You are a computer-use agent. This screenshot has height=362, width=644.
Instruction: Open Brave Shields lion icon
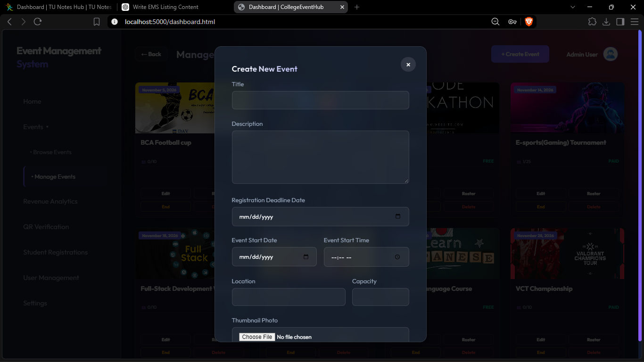(x=528, y=22)
